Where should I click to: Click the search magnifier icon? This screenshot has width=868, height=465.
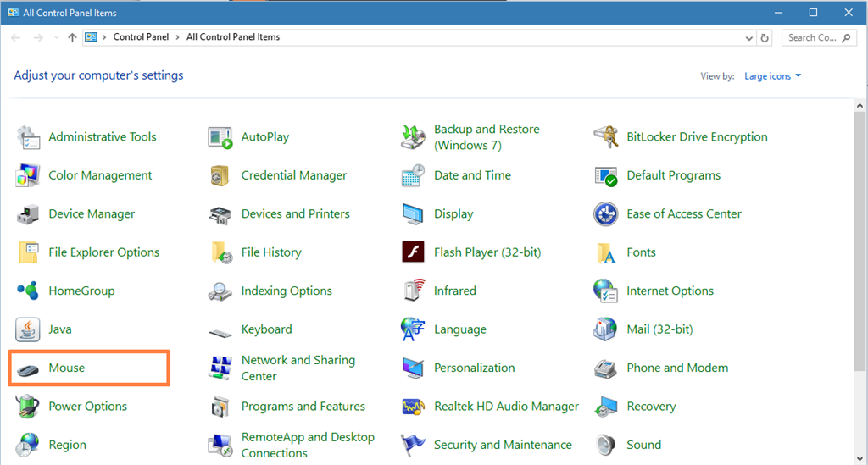point(846,37)
